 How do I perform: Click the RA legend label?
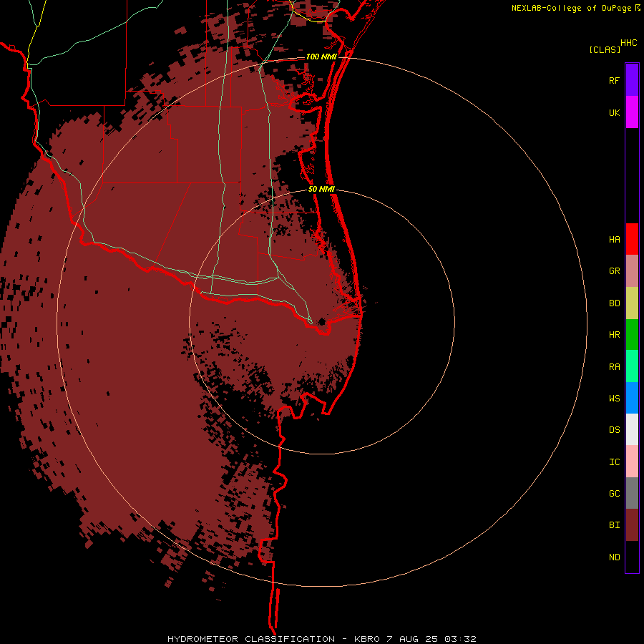click(614, 367)
